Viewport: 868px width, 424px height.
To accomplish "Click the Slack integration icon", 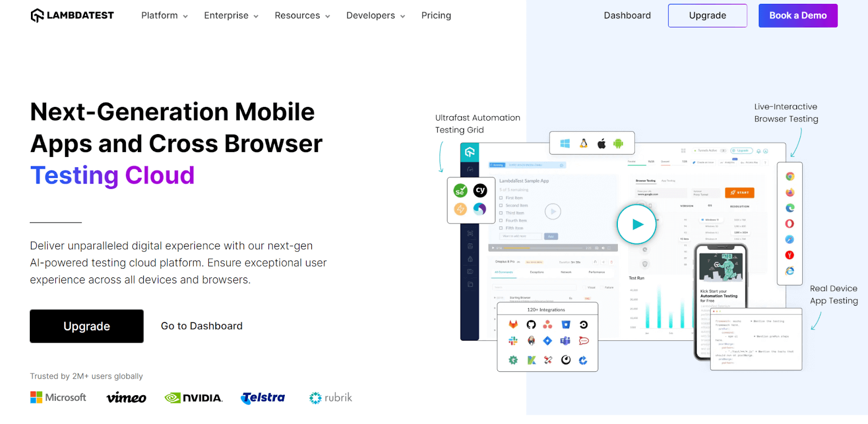I will tap(513, 341).
